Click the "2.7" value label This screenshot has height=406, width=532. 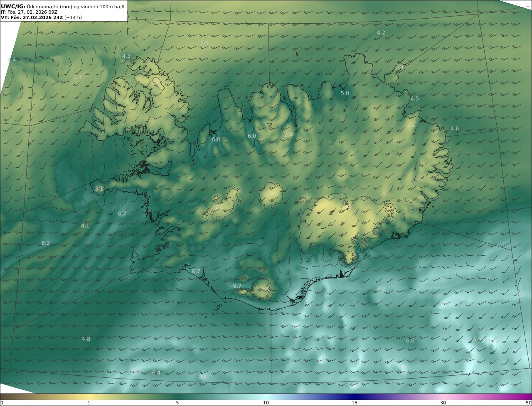[x=78, y=77]
